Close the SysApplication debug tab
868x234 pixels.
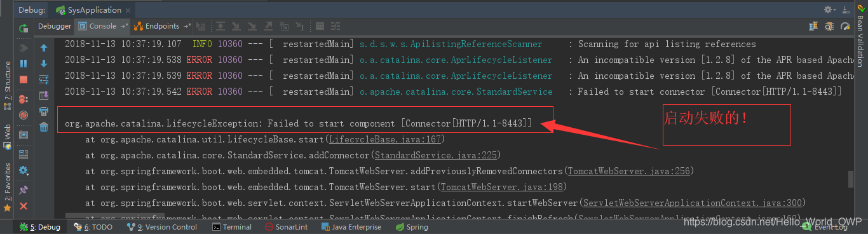(x=128, y=10)
